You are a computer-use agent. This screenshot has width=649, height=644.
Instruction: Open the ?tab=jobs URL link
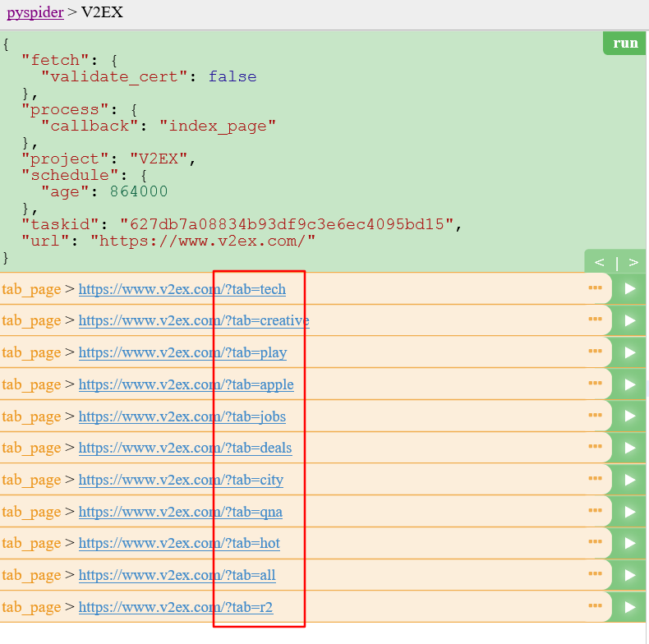click(182, 416)
